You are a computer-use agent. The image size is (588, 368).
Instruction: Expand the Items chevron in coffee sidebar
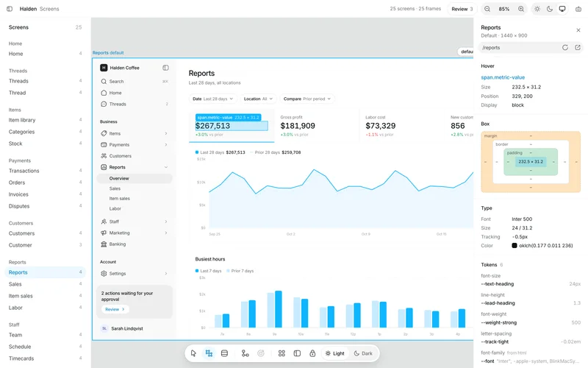tap(166, 133)
